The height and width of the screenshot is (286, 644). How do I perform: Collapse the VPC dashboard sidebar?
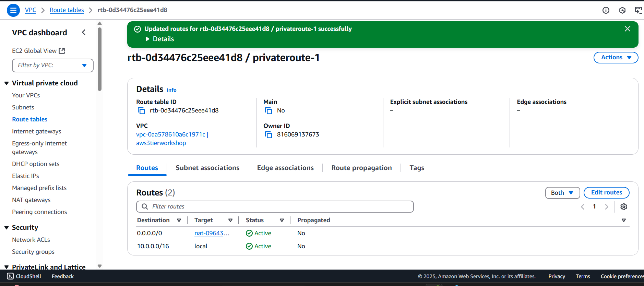pyautogui.click(x=84, y=32)
